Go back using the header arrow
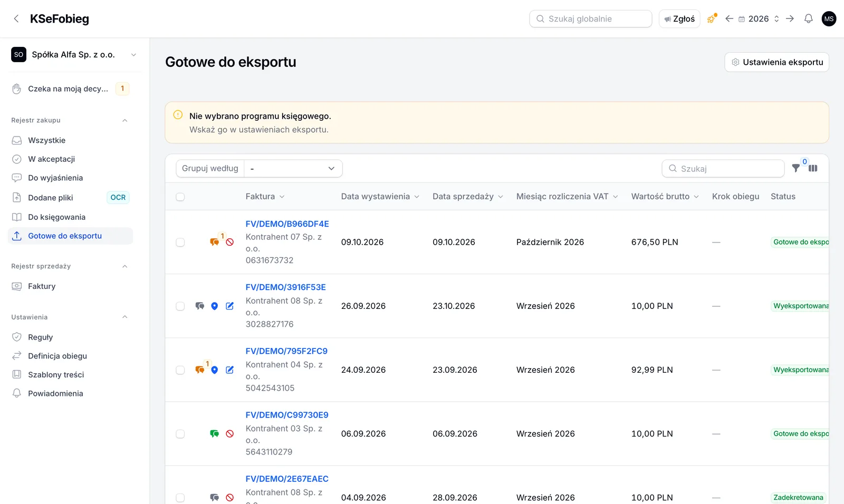The height and width of the screenshot is (504, 844). pos(16,19)
